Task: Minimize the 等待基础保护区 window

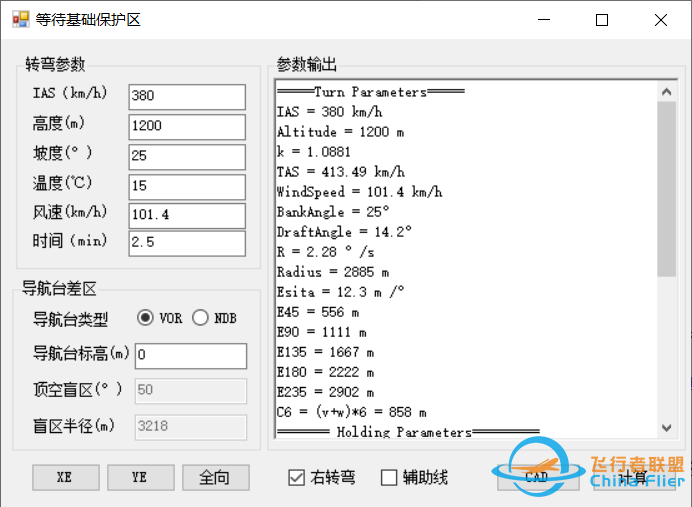Action: point(544,20)
